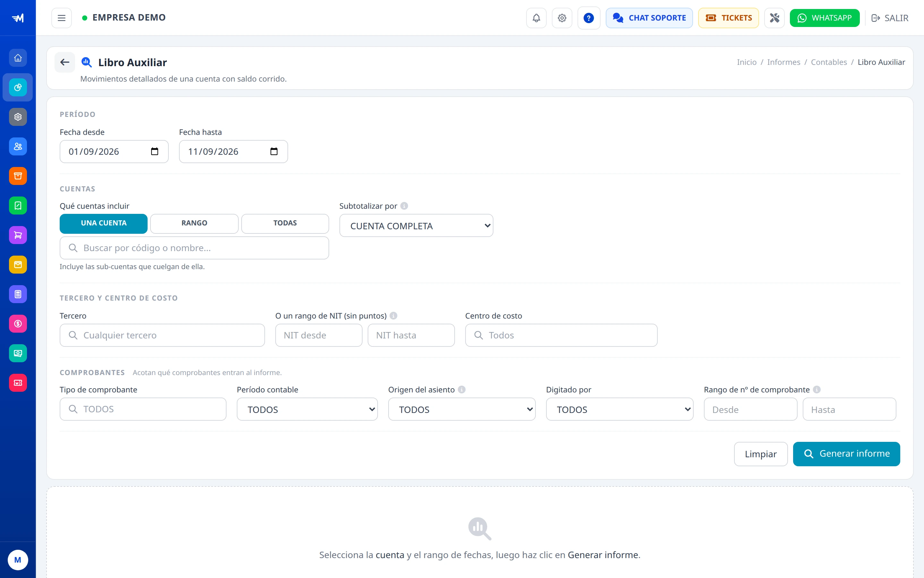The image size is (924, 578).
Task: Click SALIR to log out
Action: (x=889, y=18)
